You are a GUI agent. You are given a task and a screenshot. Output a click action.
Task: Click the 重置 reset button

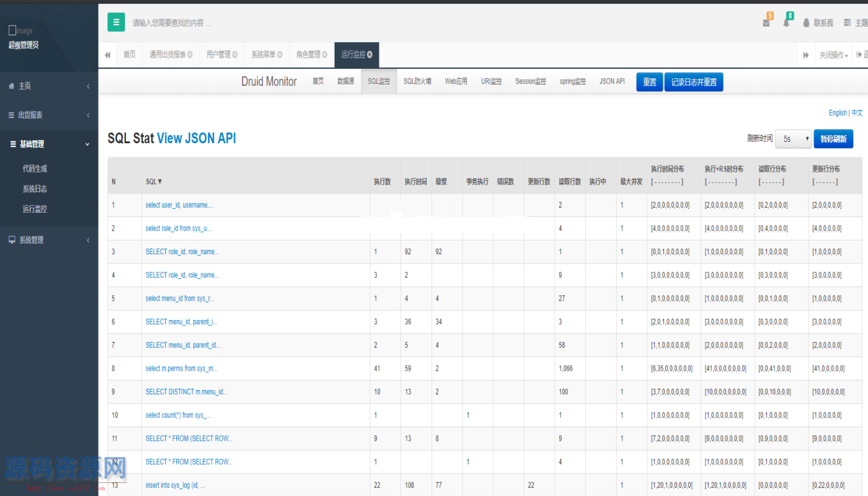(x=650, y=82)
